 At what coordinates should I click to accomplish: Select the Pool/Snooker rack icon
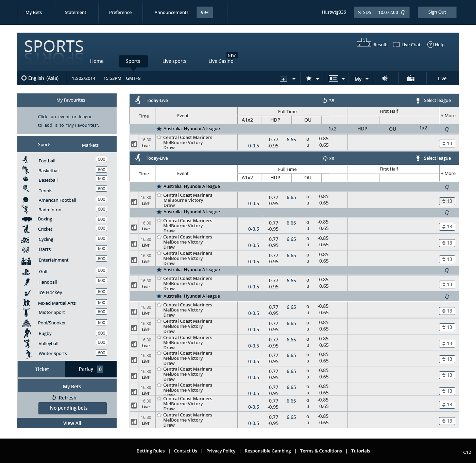27,323
